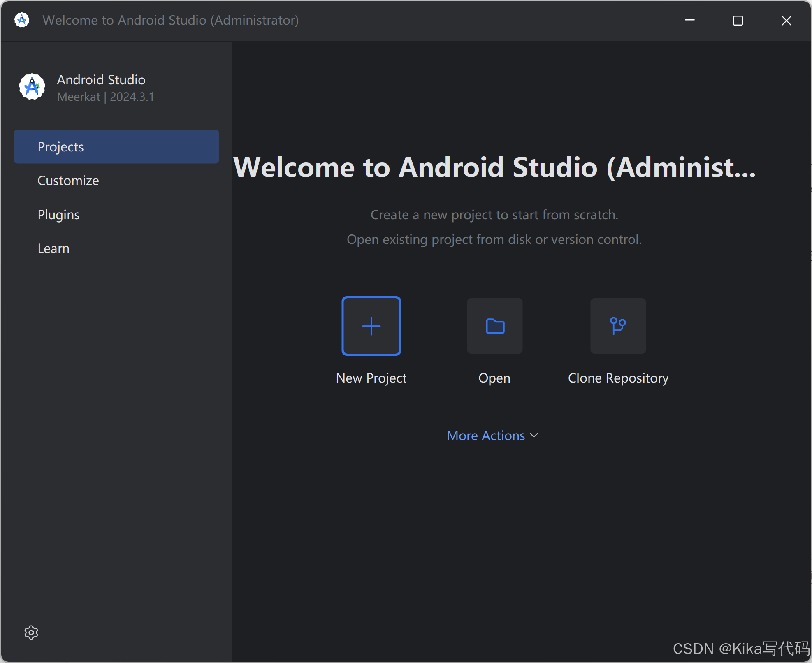The width and height of the screenshot is (812, 663).
Task: Switch to the Customize tab
Action: tap(116, 181)
